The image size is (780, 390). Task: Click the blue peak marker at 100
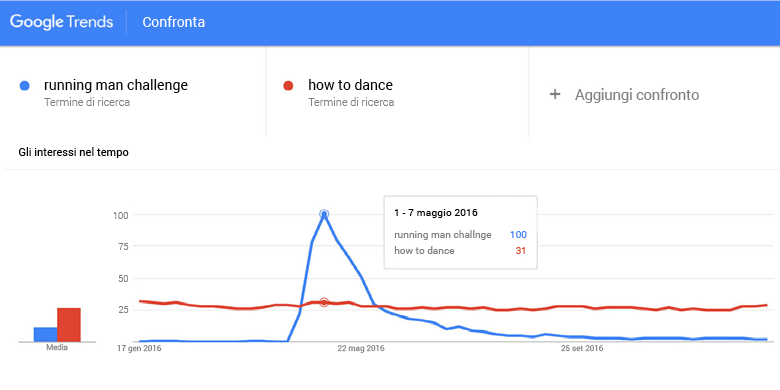point(324,214)
